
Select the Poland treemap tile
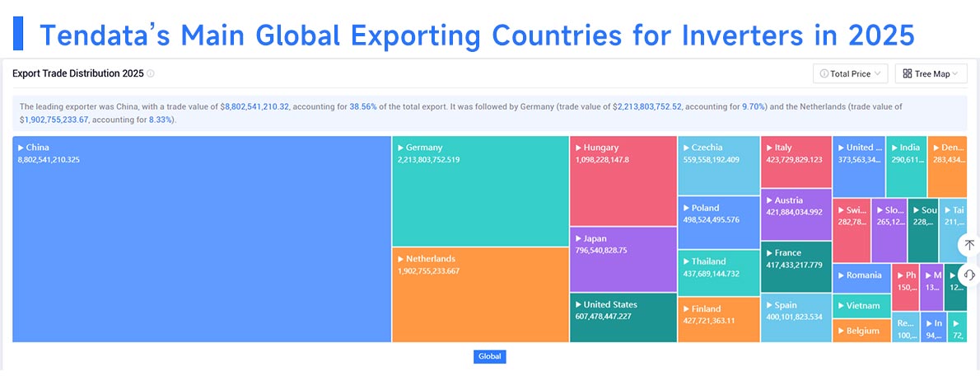(719, 223)
